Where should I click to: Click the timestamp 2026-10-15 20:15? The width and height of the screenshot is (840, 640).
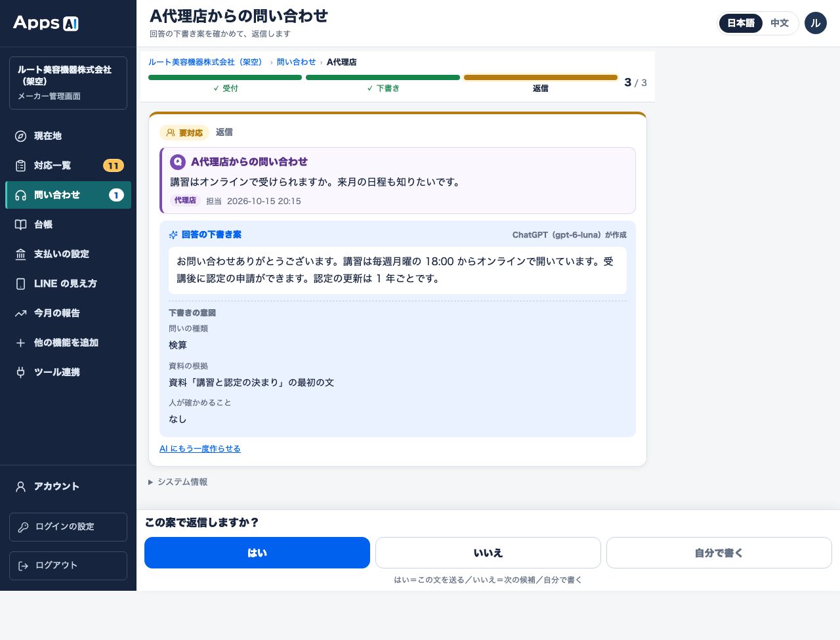coord(264,202)
